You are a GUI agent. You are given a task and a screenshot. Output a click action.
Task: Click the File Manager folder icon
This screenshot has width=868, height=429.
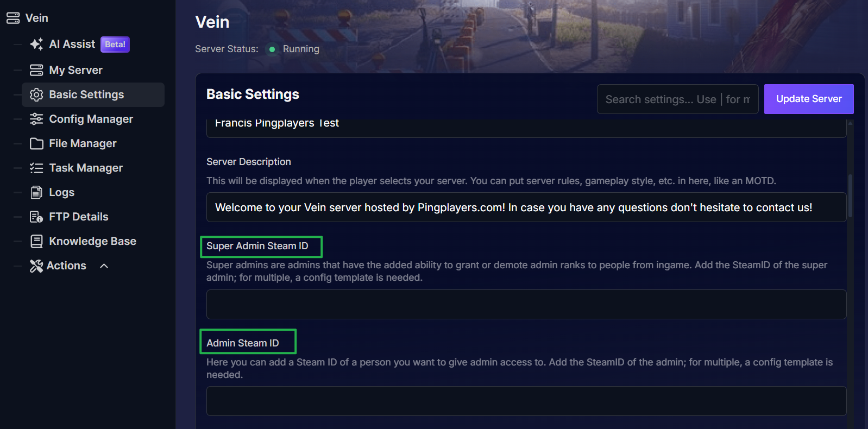36,143
